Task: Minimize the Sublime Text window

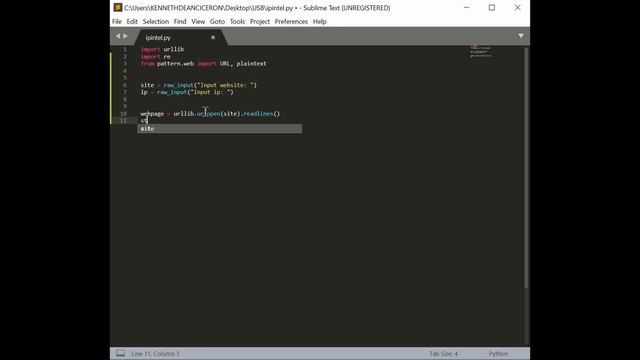Action: (467, 8)
